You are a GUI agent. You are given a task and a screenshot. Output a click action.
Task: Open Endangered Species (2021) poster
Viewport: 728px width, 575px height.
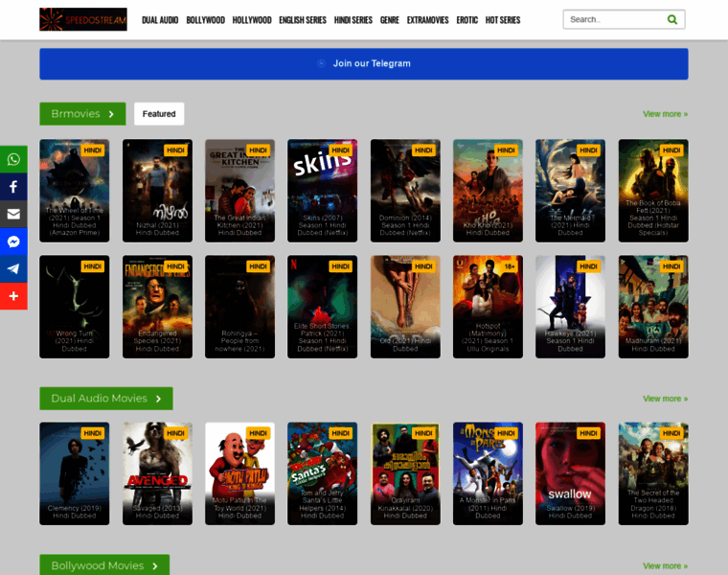tap(157, 307)
